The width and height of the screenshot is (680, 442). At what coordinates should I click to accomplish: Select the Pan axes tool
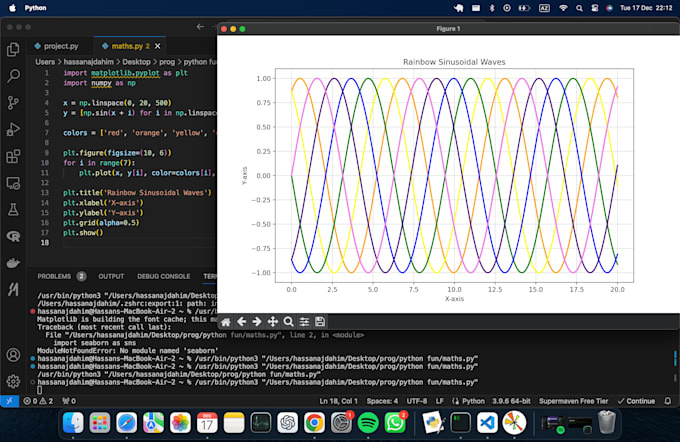(x=272, y=322)
